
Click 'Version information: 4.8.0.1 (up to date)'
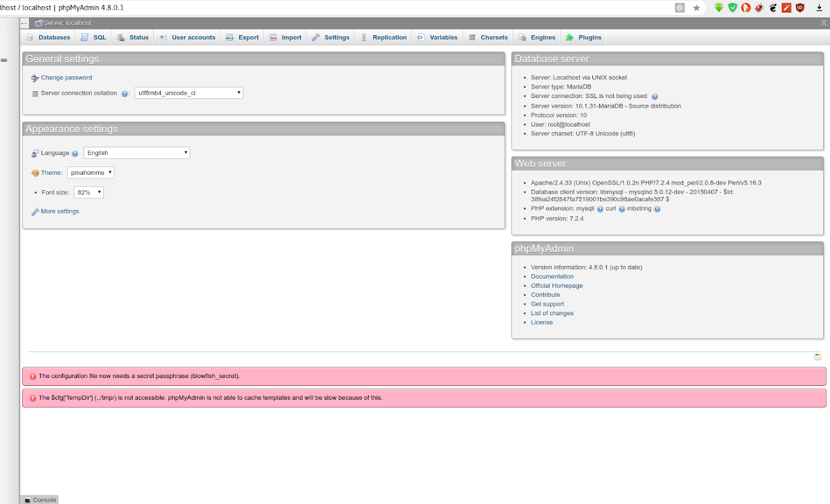(x=586, y=268)
